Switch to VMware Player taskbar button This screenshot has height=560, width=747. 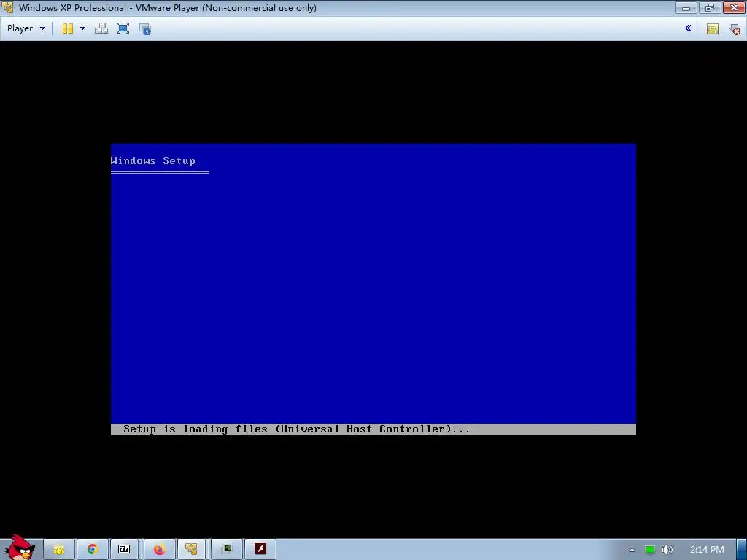(x=192, y=550)
